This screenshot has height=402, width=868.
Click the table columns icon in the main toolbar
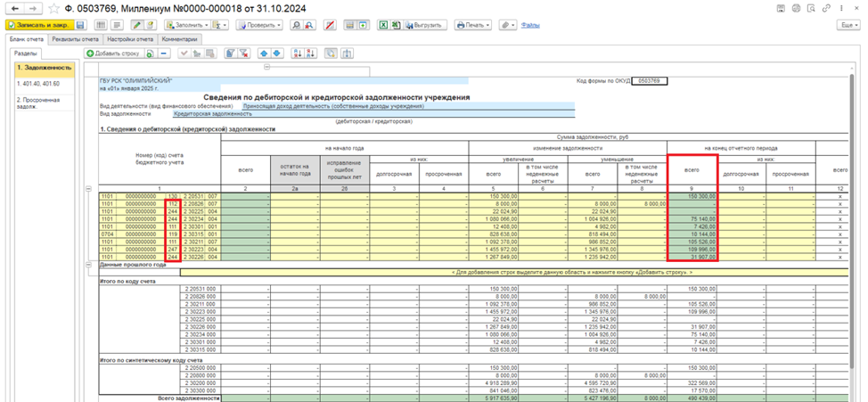coord(102,26)
